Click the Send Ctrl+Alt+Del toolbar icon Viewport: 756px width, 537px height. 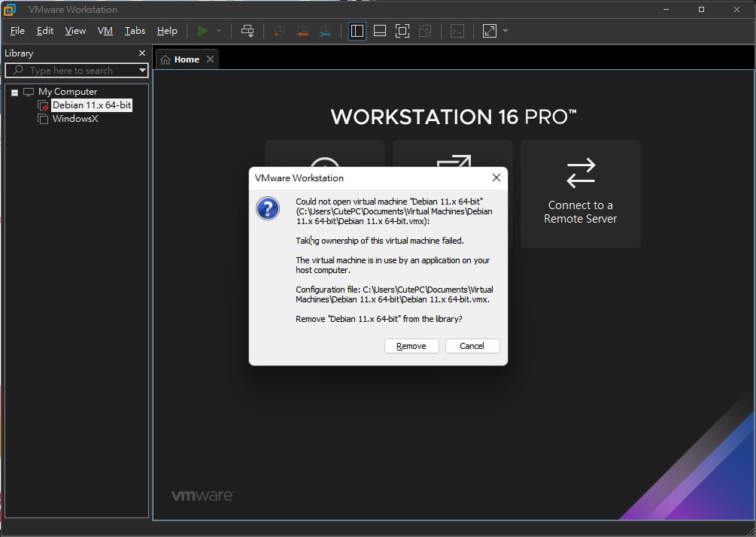[x=247, y=31]
